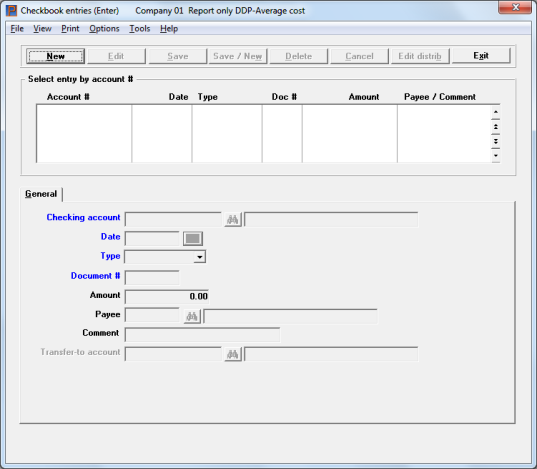This screenshot has width=537, height=469.
Task: Click the New button
Action: [55, 56]
